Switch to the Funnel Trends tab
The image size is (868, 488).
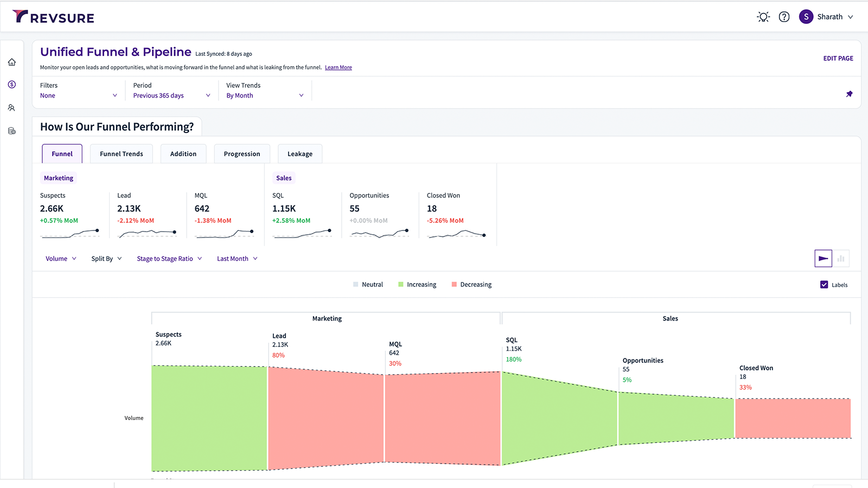click(x=122, y=154)
